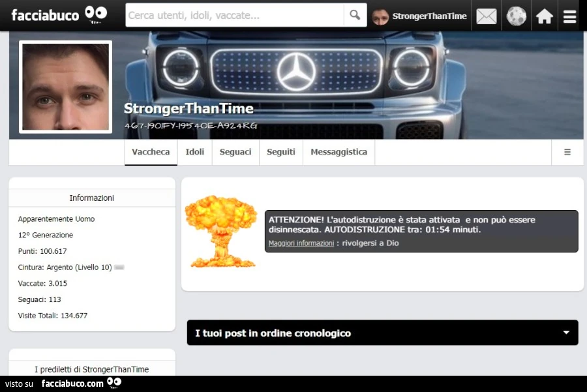Go to the Messaggistica tab
587x392 pixels.
pyautogui.click(x=339, y=152)
